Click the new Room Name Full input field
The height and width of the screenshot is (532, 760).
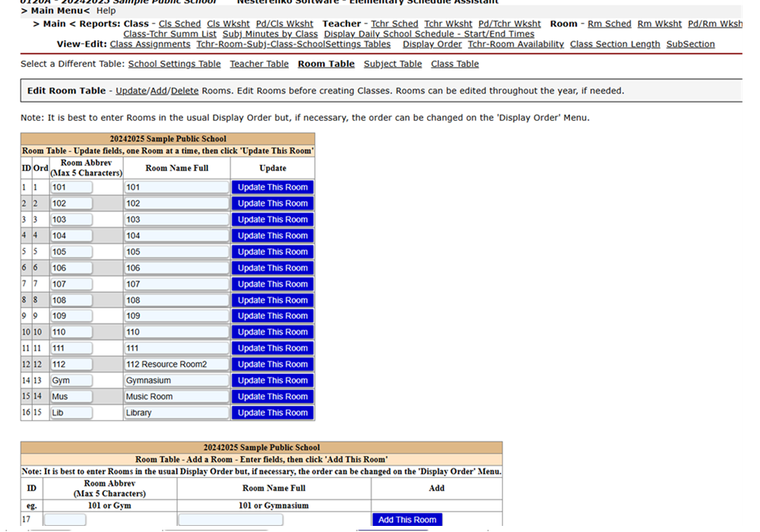(x=230, y=520)
